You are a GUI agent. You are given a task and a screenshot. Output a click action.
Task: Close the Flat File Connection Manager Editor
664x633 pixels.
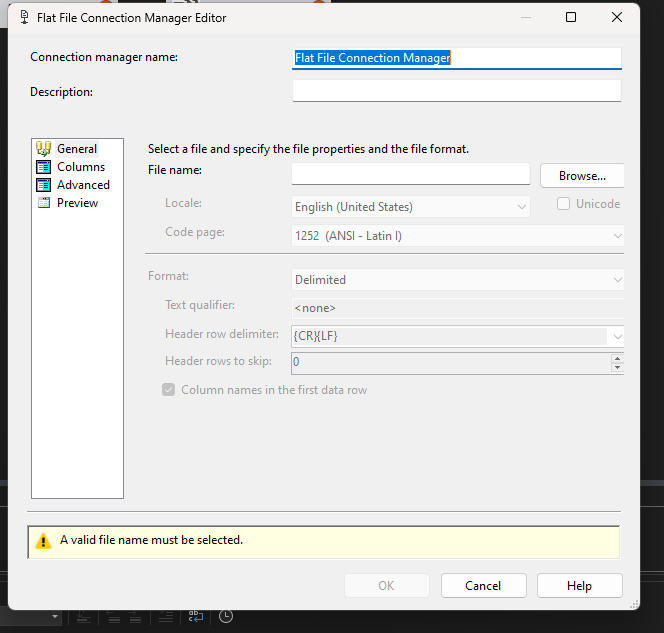point(617,17)
